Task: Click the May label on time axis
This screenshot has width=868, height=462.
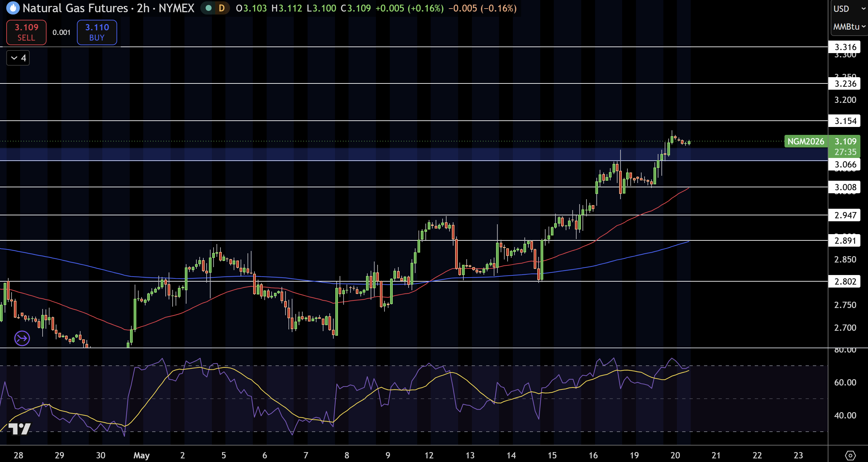Action: (x=142, y=456)
